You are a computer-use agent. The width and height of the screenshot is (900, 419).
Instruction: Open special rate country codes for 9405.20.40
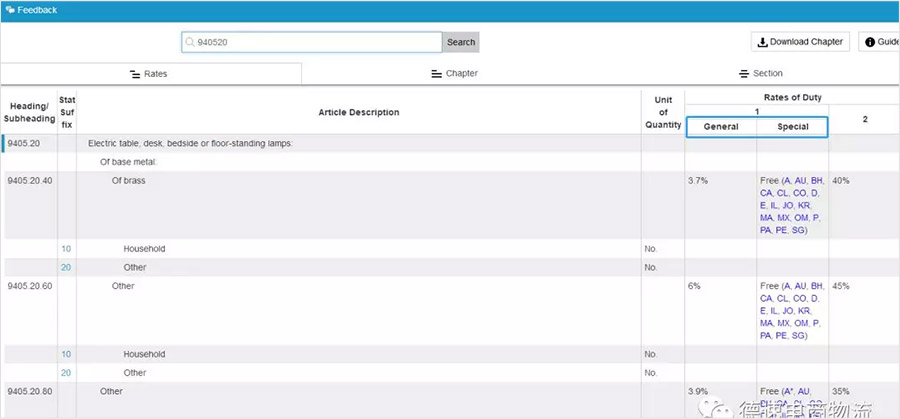791,205
